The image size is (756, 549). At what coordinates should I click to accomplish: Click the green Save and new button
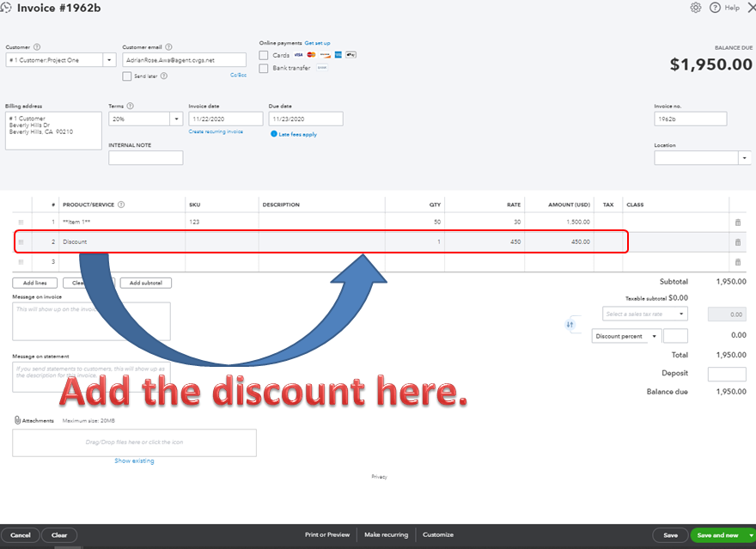click(718, 535)
